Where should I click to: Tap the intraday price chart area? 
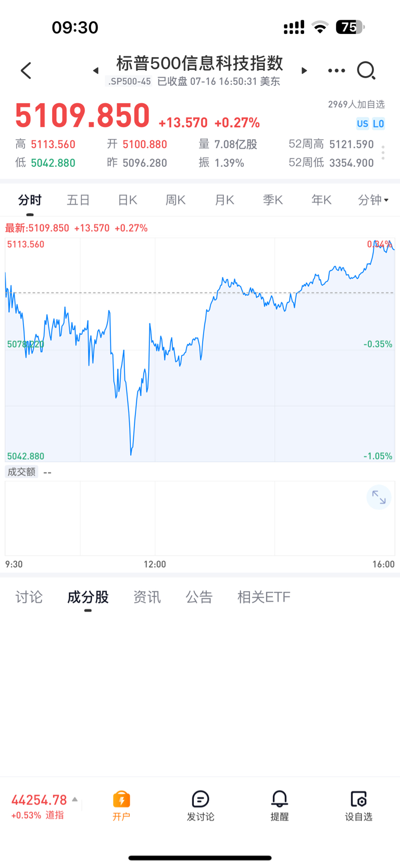pyautogui.click(x=200, y=350)
